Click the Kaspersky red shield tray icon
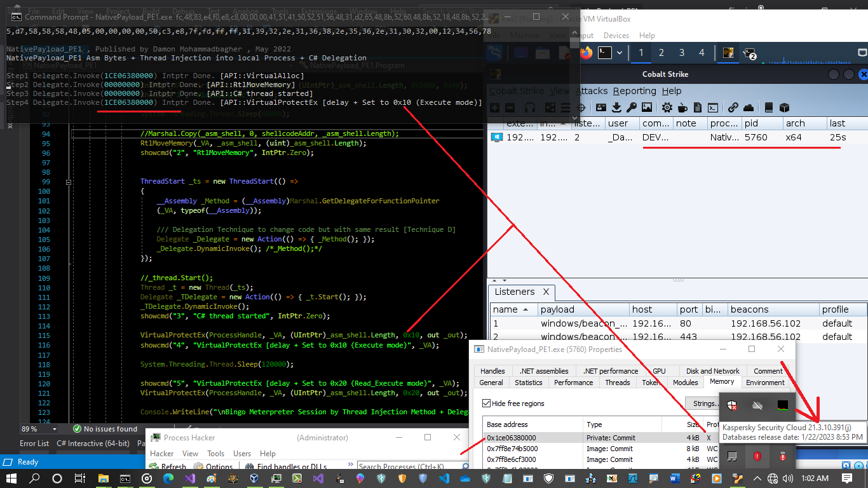 (757, 456)
